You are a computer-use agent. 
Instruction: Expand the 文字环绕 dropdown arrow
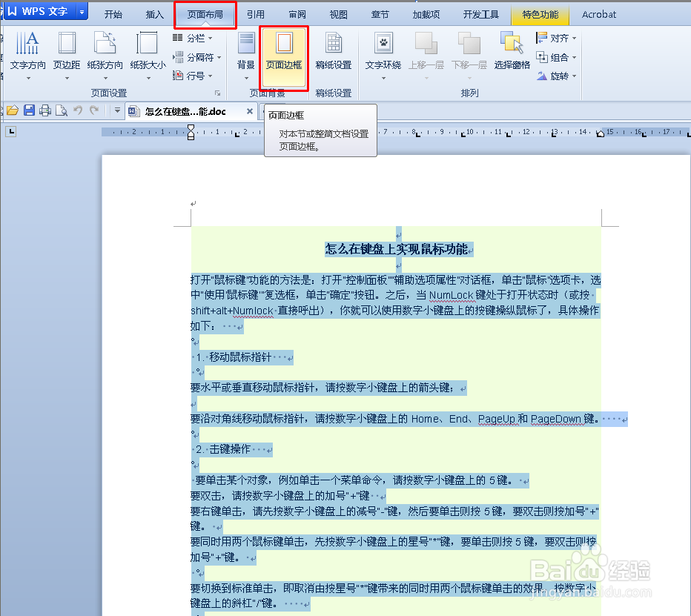coord(383,79)
